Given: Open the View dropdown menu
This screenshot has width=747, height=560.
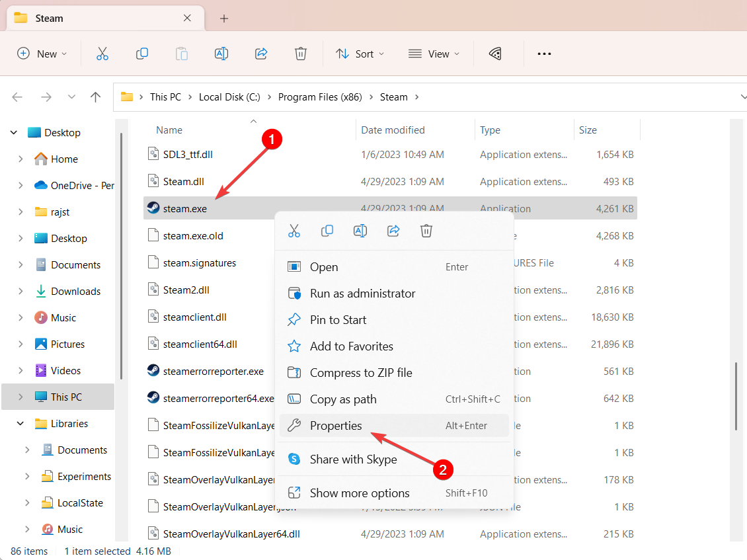Looking at the screenshot, I should [434, 54].
